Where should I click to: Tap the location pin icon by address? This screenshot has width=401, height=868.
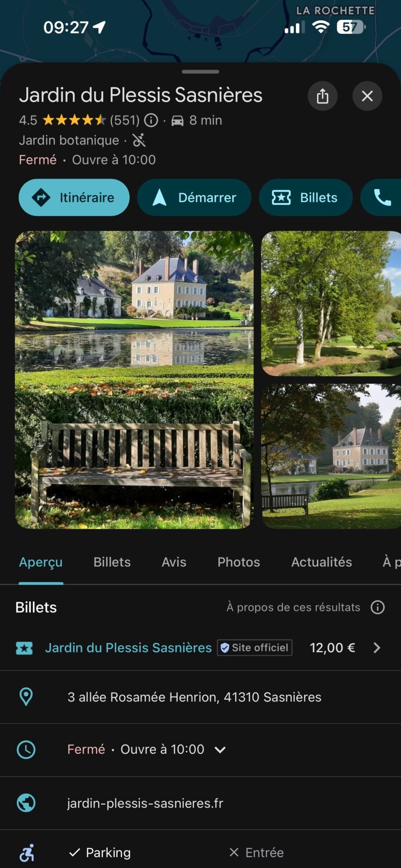pyautogui.click(x=26, y=697)
